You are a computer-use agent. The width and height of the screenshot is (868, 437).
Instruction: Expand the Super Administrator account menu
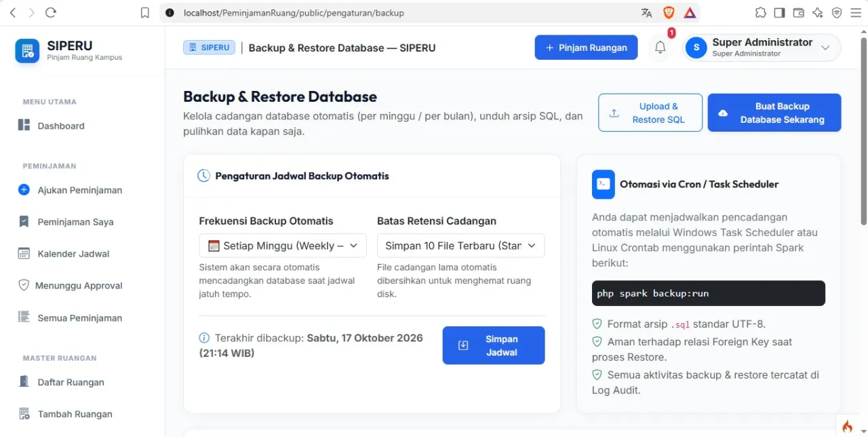pos(762,47)
